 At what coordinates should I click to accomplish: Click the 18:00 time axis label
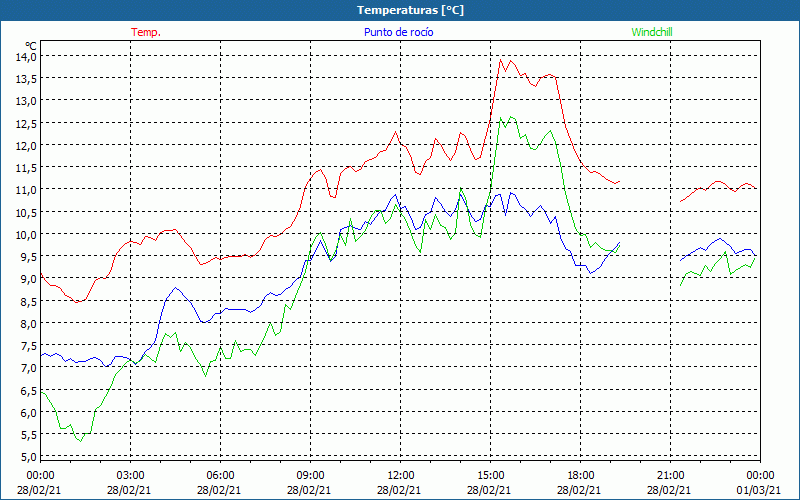click(581, 475)
